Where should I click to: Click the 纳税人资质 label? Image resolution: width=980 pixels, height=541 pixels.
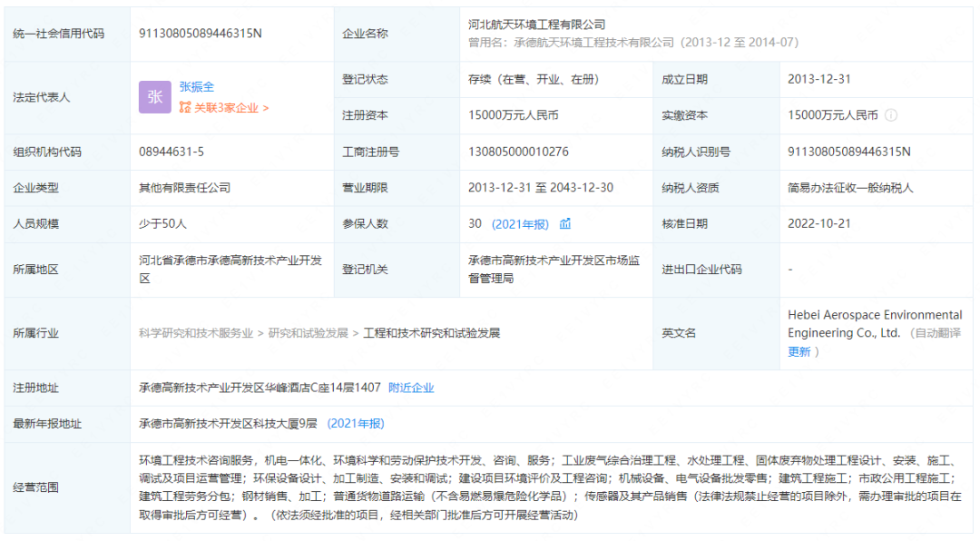click(690, 188)
